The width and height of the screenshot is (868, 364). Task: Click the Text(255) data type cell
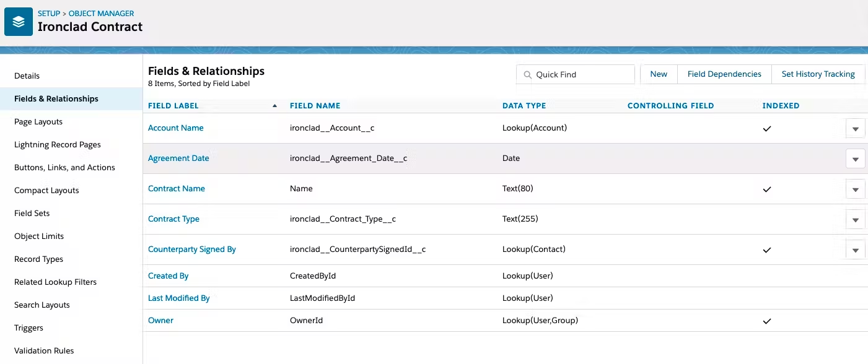point(520,219)
